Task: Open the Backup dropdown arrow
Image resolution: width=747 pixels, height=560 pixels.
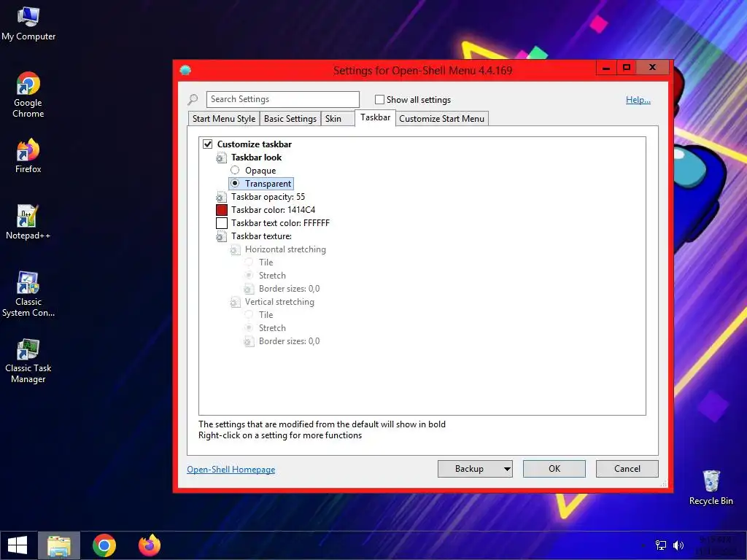Action: click(x=507, y=469)
